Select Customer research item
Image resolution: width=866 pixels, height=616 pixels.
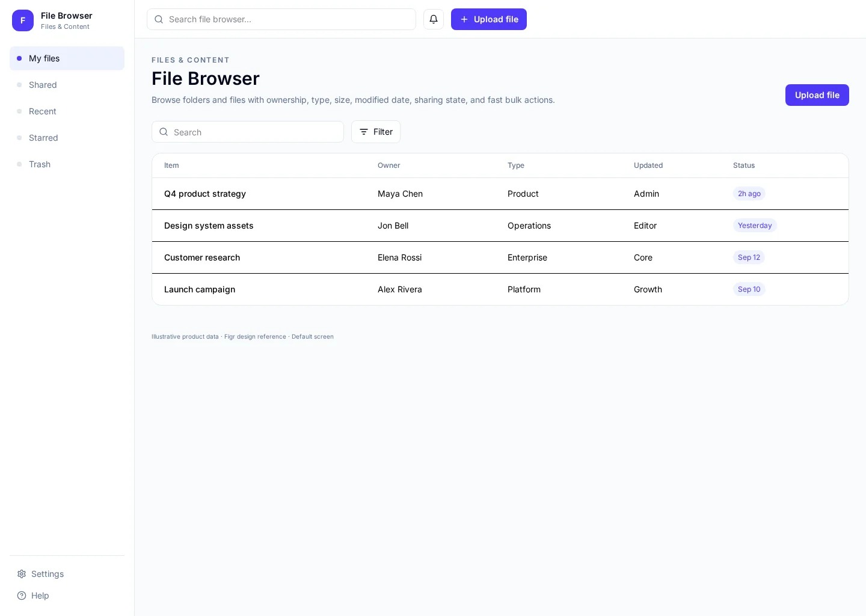pyautogui.click(x=202, y=257)
